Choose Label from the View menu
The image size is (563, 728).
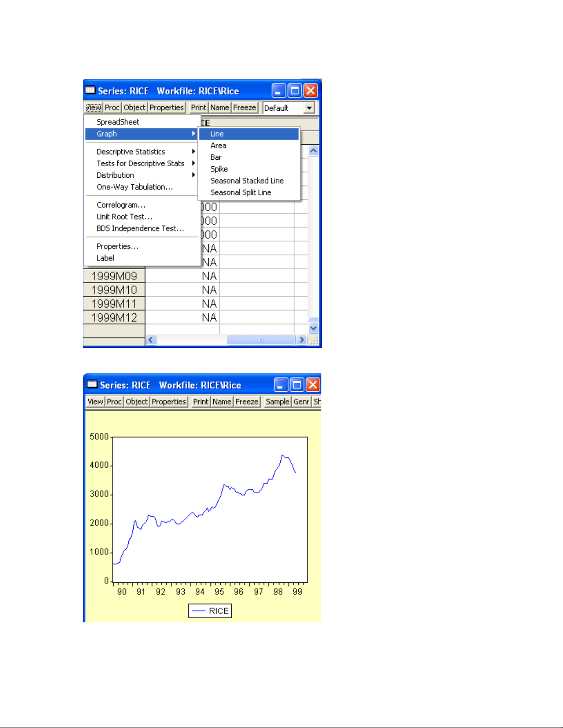pos(142,258)
